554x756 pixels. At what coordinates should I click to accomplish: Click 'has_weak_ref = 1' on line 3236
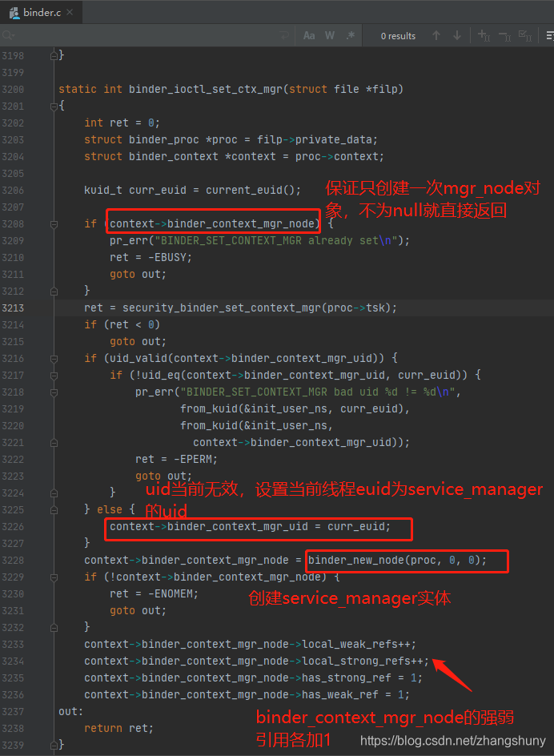tap(352, 695)
